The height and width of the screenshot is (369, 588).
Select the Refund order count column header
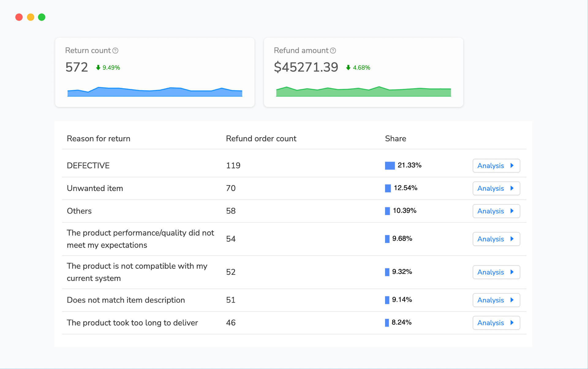click(x=261, y=138)
